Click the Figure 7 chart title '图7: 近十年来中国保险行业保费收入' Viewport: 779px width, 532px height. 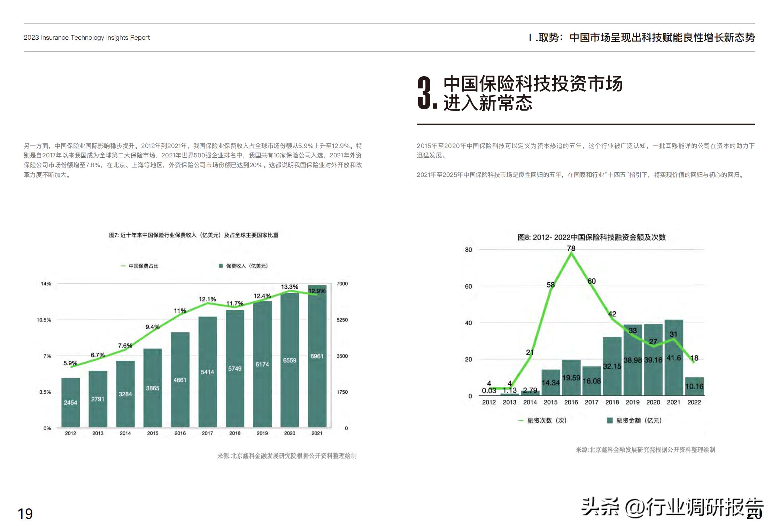coord(194,235)
